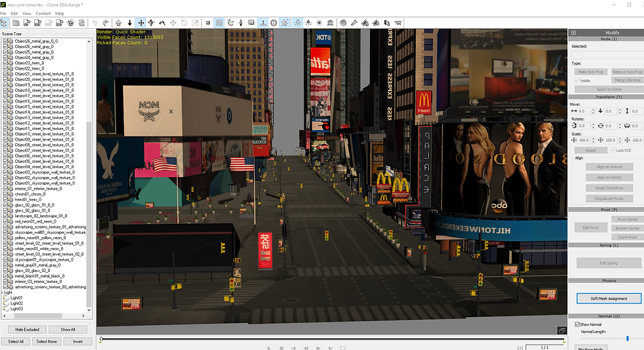Collapse the Node (I) section header
This screenshot has width=644, height=350.
(606, 39)
